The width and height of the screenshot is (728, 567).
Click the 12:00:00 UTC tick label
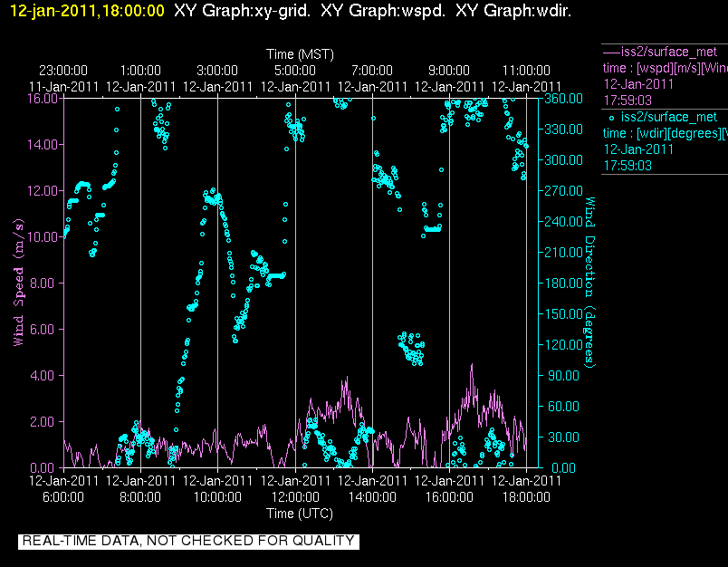click(x=295, y=497)
